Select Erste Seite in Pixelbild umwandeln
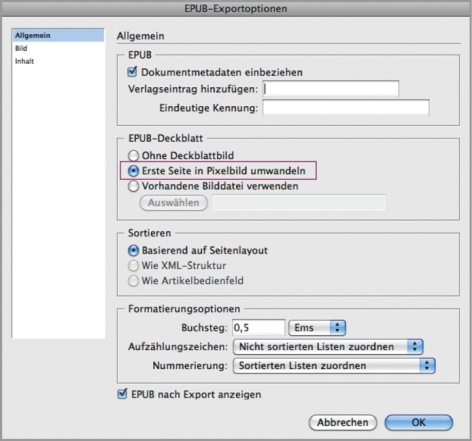472x441 pixels. (x=133, y=171)
